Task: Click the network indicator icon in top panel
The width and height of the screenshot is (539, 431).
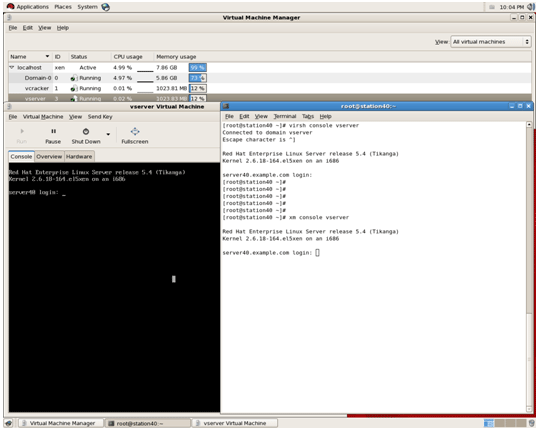Action: (492, 7)
